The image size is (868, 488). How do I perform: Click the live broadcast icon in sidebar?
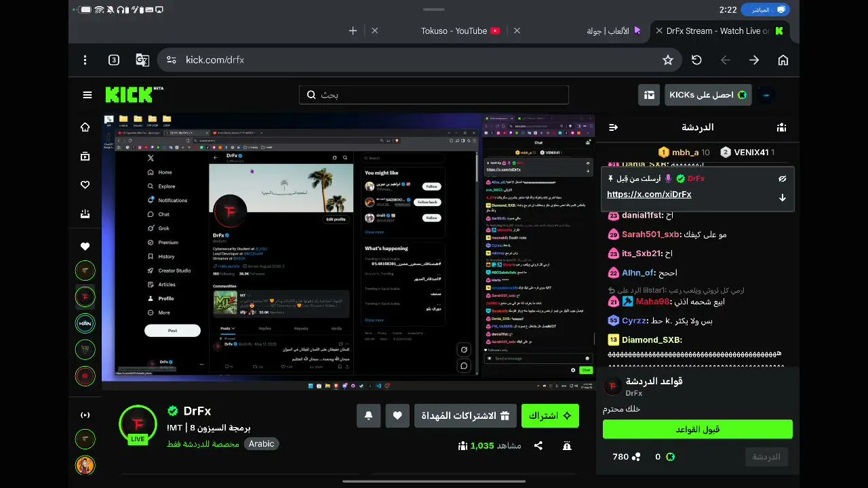pos(85,415)
